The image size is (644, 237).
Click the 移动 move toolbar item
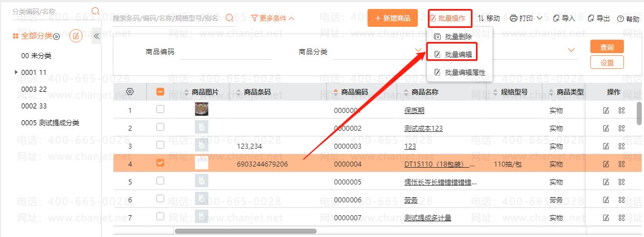[489, 18]
